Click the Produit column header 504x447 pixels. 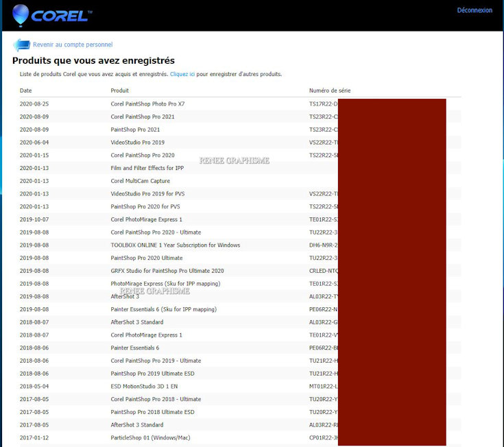pos(119,90)
